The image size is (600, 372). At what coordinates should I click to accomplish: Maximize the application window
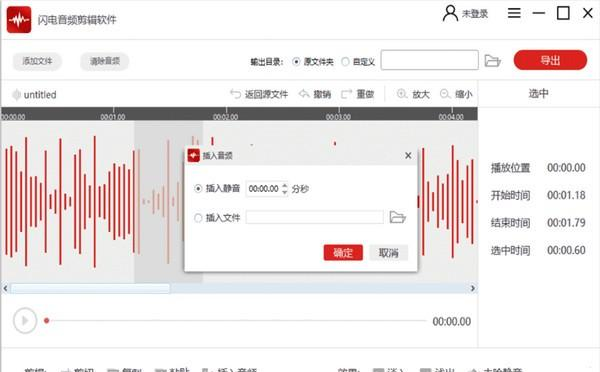pos(563,13)
